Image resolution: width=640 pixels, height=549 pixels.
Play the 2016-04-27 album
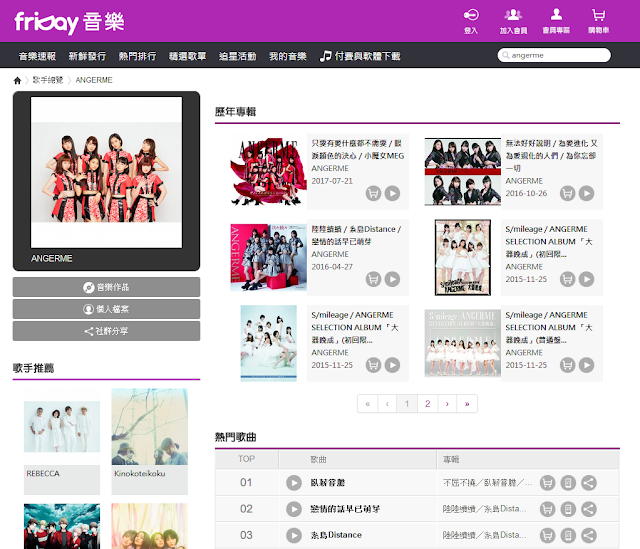pos(392,279)
